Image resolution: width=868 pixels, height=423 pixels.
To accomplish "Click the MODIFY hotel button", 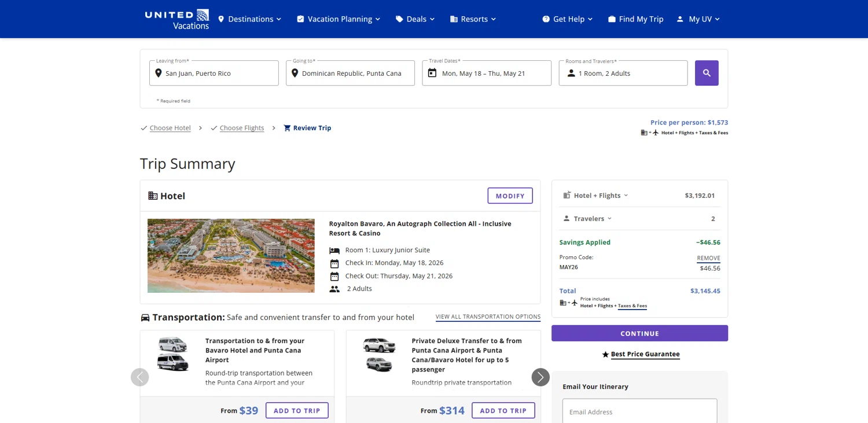I will [x=510, y=196].
